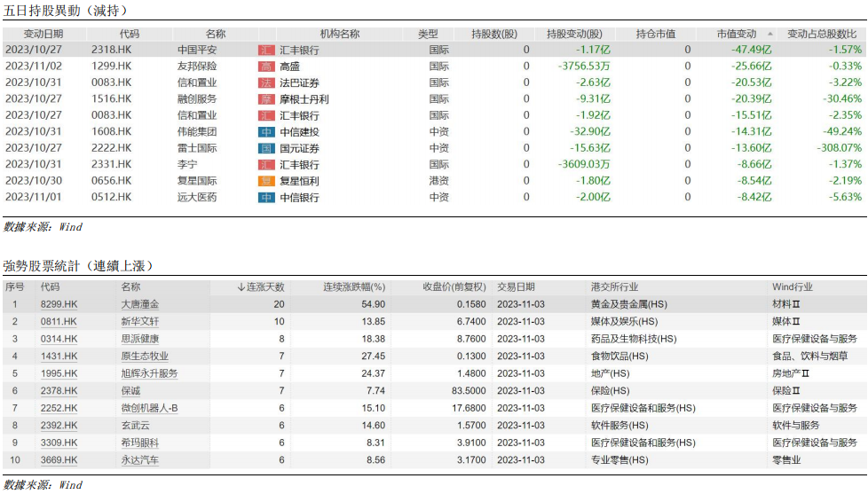The width and height of the screenshot is (868, 494).
Task: Open stock code link 3669.HK
Action: click(x=59, y=459)
